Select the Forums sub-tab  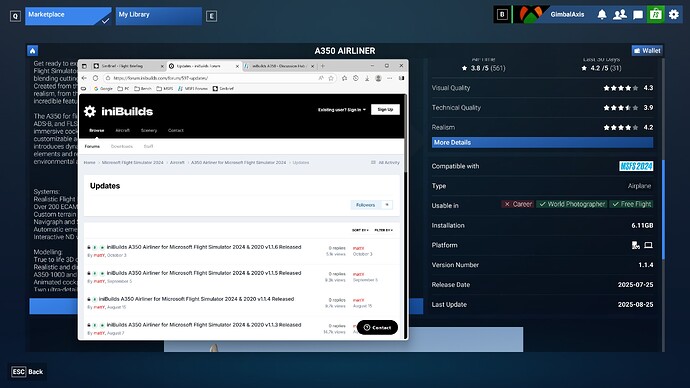92,146
